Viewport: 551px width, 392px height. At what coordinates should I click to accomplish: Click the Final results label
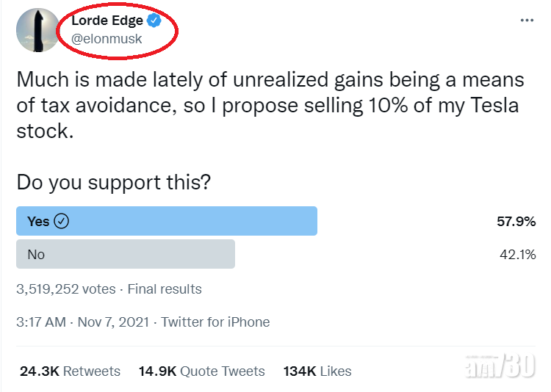(x=165, y=288)
